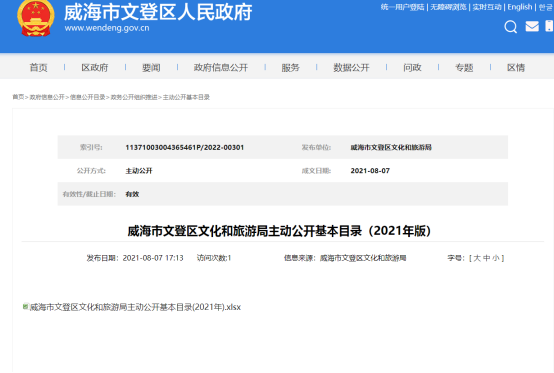Open 首页 navigation menu item
554x373 pixels.
point(38,67)
